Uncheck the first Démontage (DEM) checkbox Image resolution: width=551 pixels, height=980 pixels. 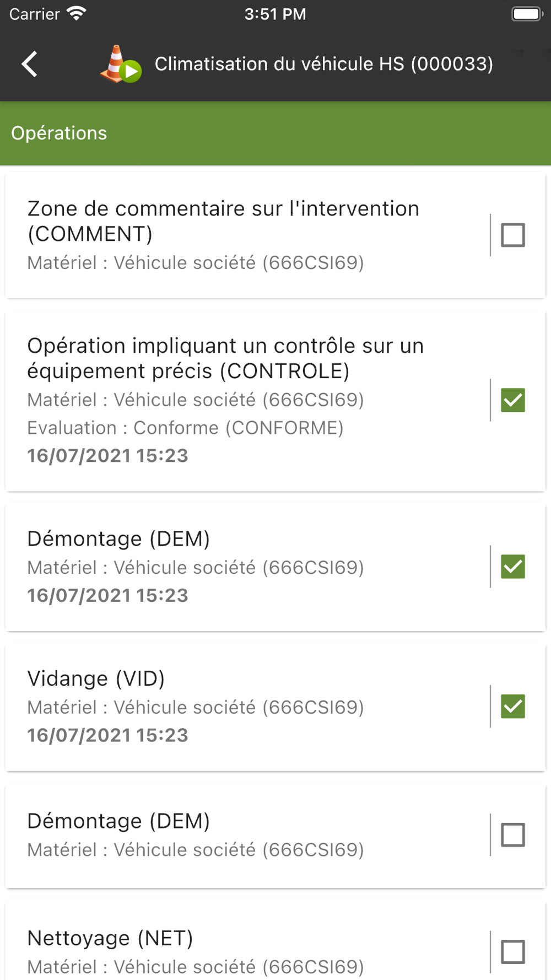pyautogui.click(x=513, y=567)
